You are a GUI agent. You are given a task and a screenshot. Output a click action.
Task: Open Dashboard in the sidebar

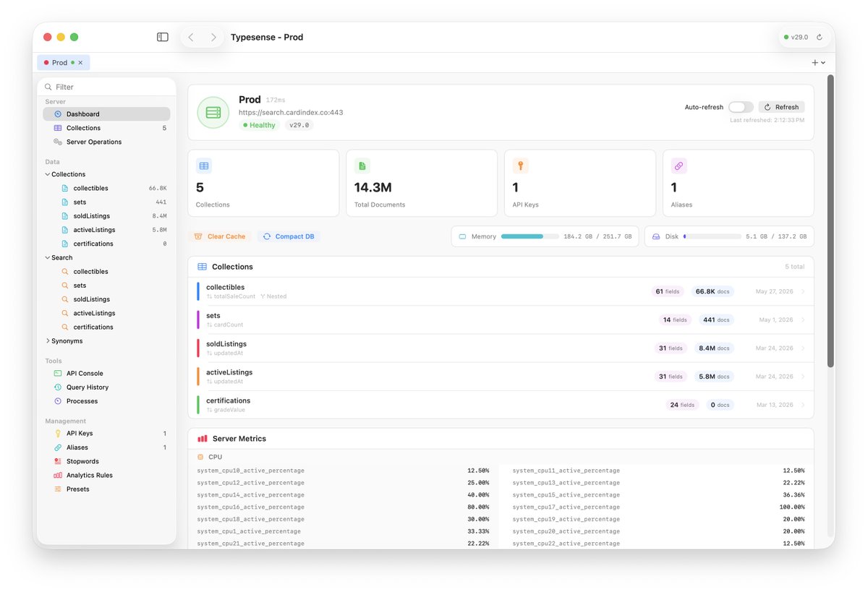[106, 114]
